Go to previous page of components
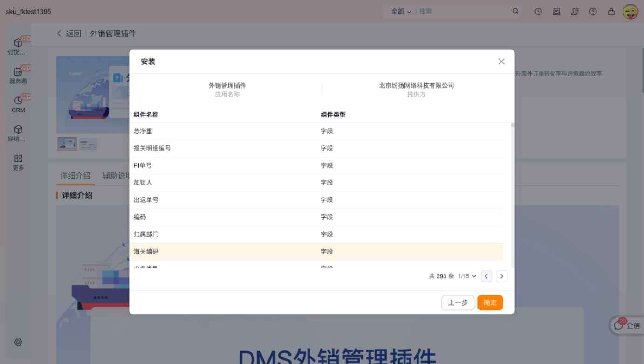644x364 pixels. [486, 276]
